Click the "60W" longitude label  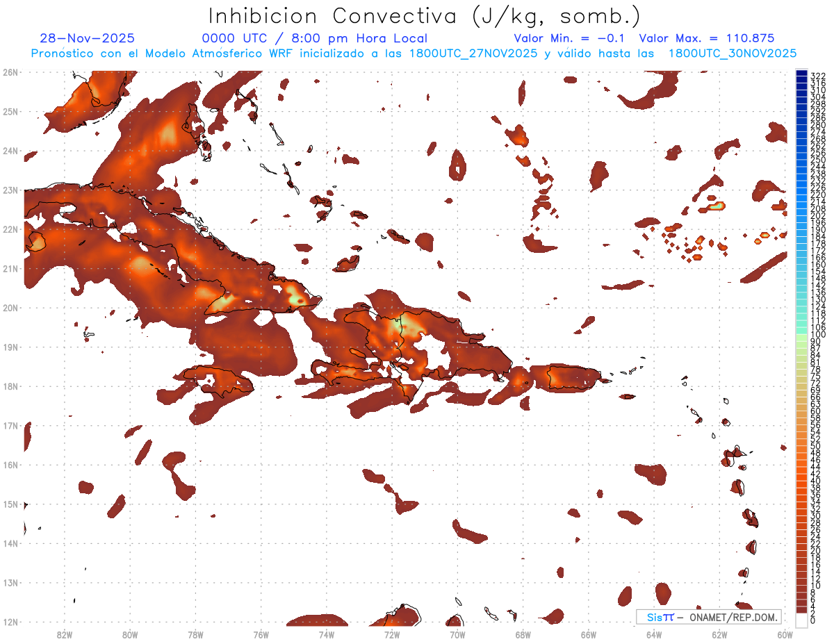(785, 634)
